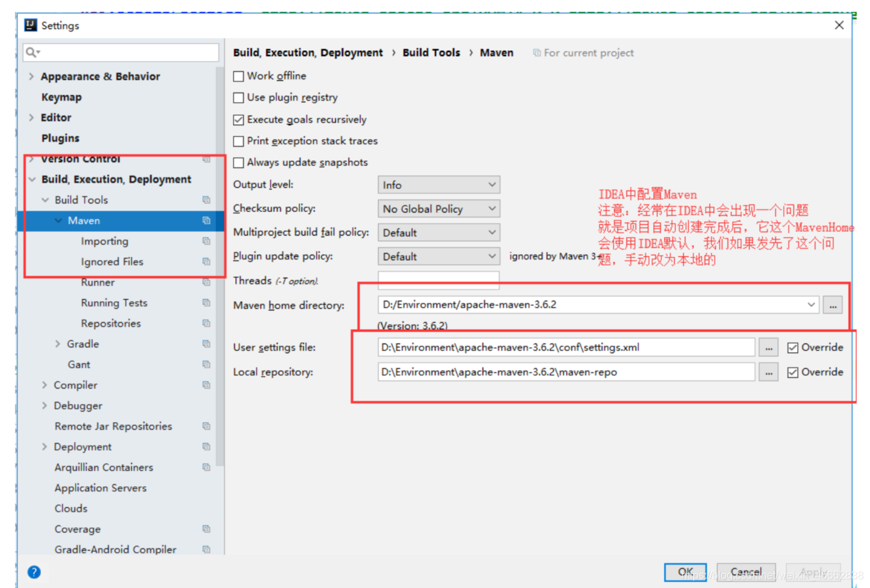Open Ignored Files under Maven
The height and width of the screenshot is (588, 870).
[112, 262]
